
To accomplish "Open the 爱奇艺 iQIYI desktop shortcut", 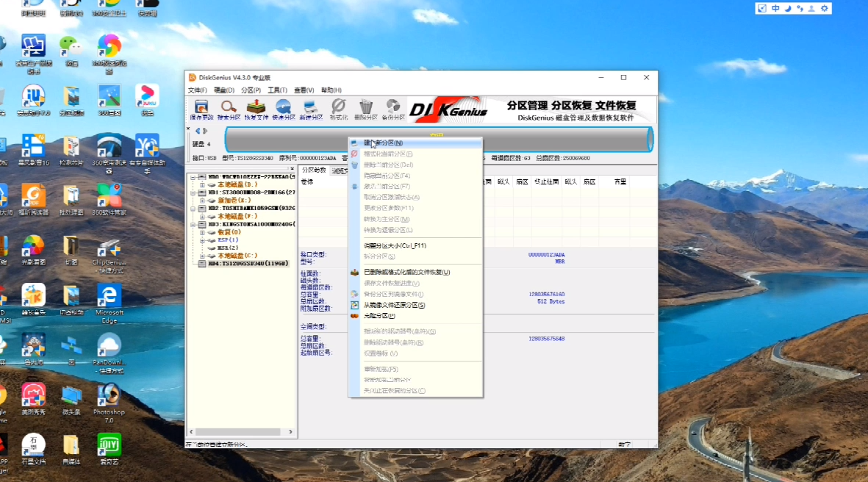I will point(109,450).
